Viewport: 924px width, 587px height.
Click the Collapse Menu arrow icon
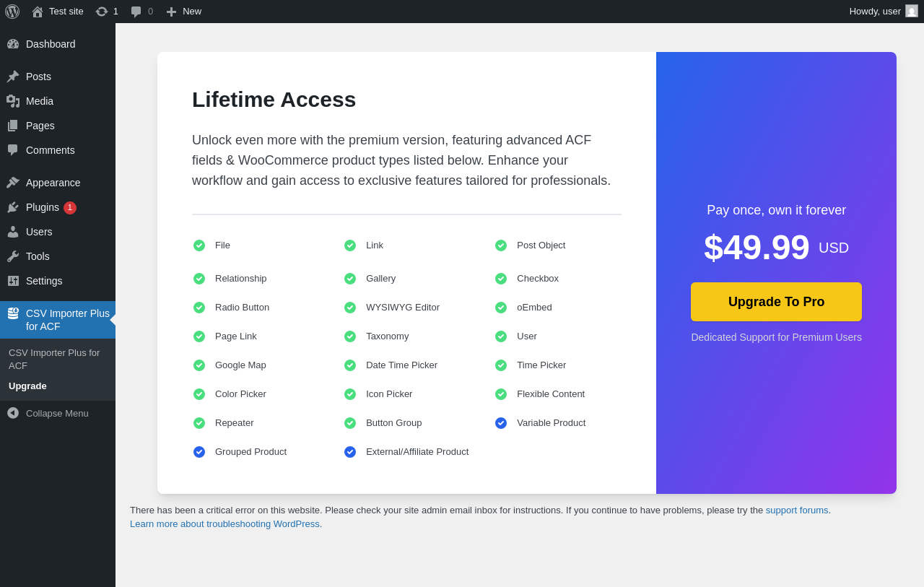(x=13, y=413)
